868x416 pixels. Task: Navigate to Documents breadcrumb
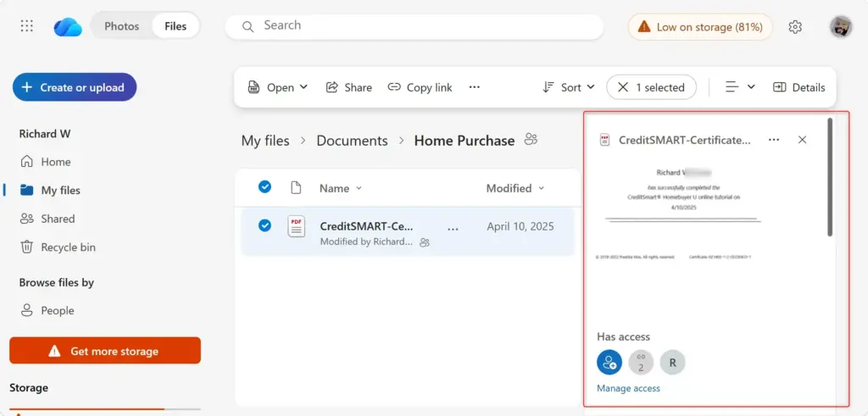coord(352,141)
